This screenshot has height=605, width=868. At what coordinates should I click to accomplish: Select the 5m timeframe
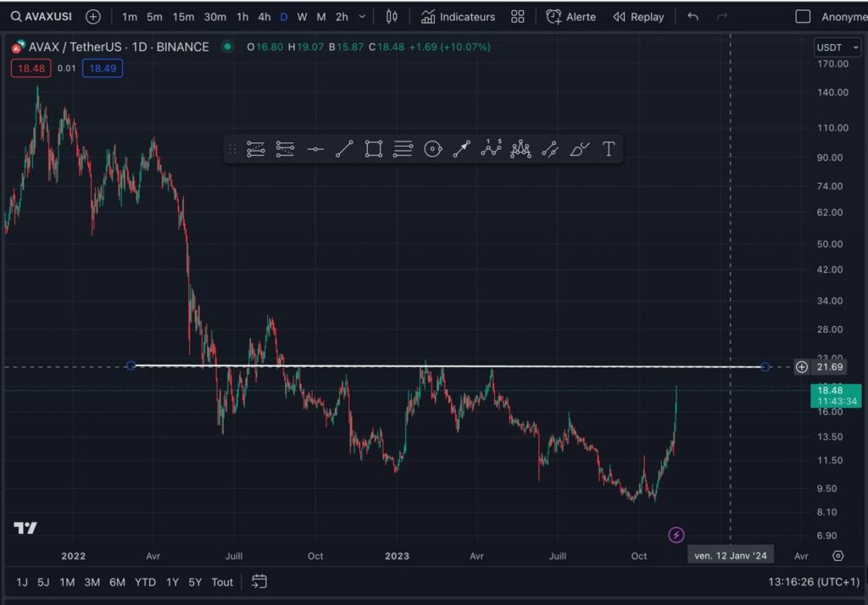pyautogui.click(x=154, y=17)
